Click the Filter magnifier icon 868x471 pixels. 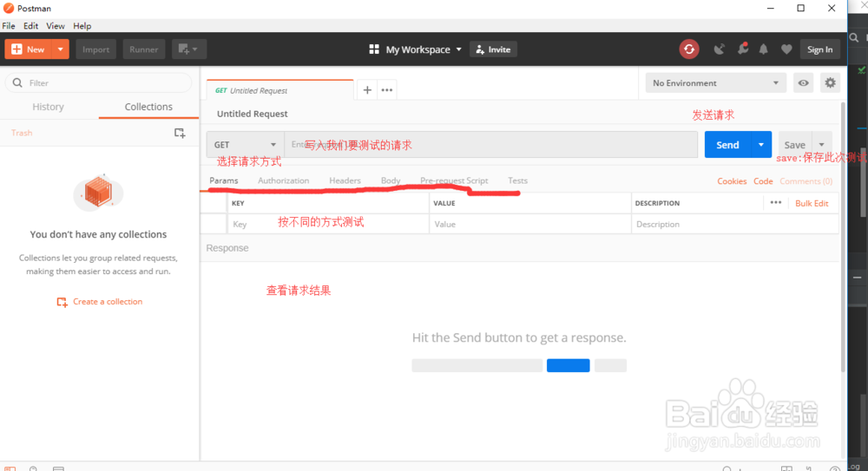(x=17, y=82)
